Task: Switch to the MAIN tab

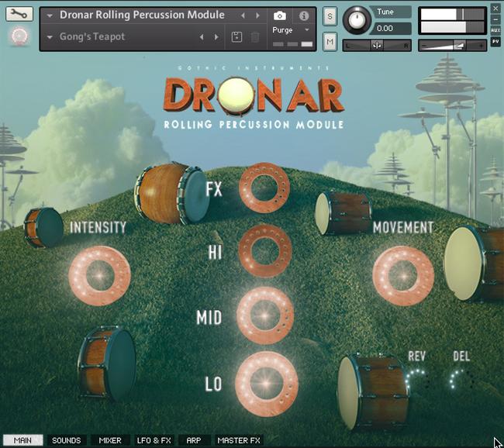Action: pyautogui.click(x=22, y=440)
